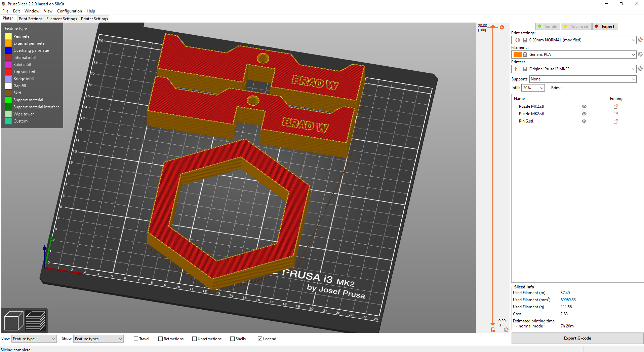
Task: Open the Supports dropdown set to None
Action: [583, 79]
